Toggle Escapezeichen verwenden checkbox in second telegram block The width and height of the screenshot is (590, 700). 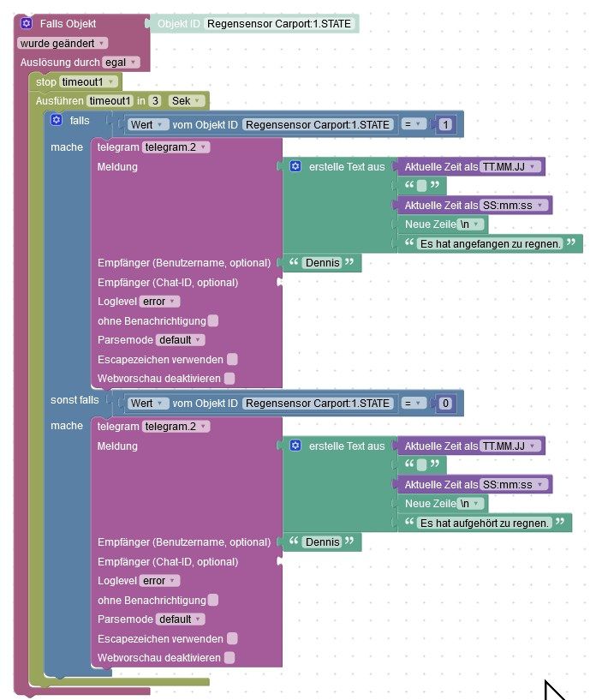[232, 639]
